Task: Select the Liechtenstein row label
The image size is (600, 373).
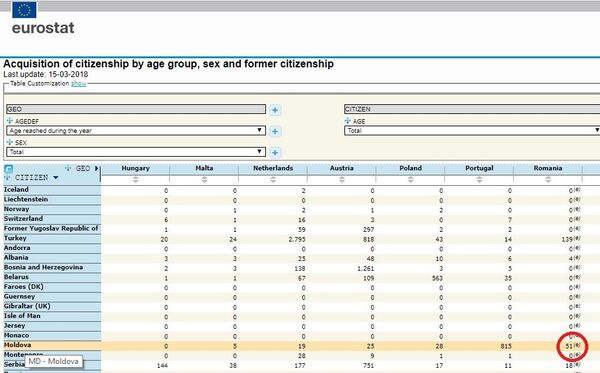Action: pyautogui.click(x=26, y=199)
